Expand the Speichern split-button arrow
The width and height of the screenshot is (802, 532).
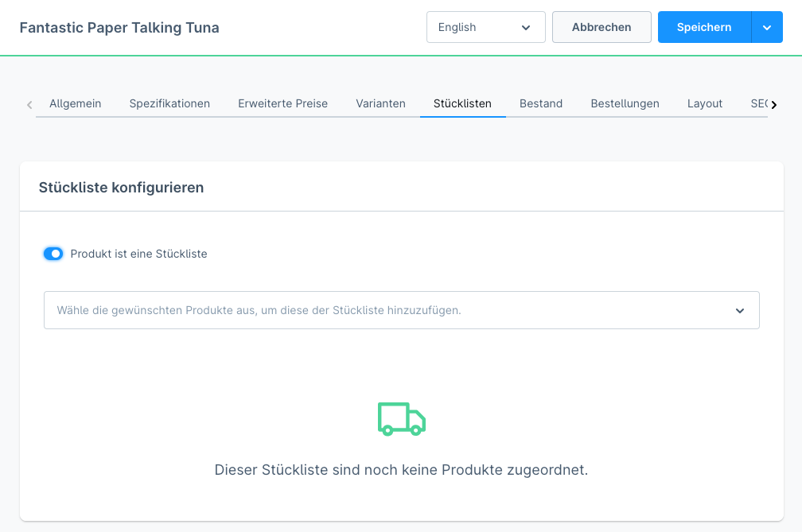pyautogui.click(x=767, y=27)
